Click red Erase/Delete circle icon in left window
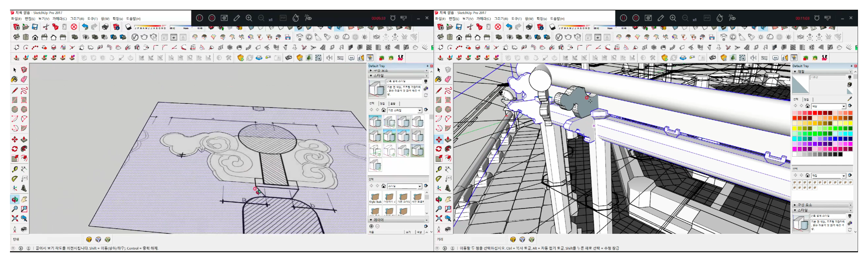 (x=74, y=27)
